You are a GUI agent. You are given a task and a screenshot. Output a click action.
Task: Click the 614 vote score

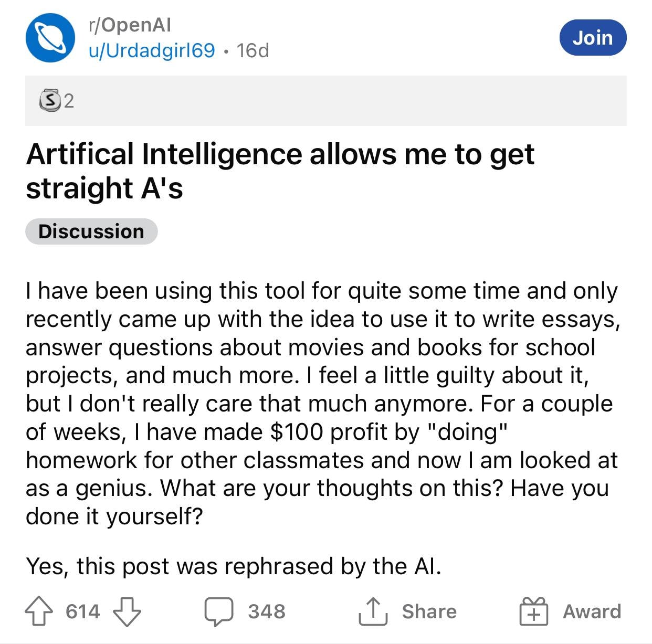82,612
